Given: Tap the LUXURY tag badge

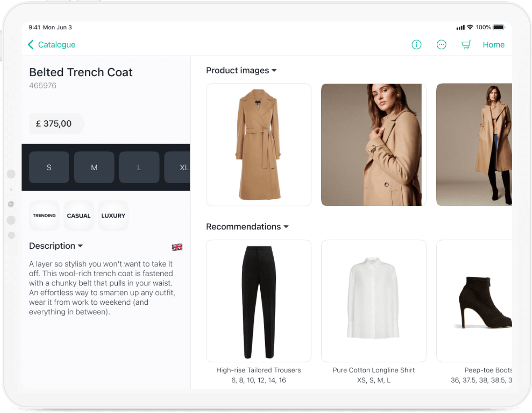Looking at the screenshot, I should (113, 215).
